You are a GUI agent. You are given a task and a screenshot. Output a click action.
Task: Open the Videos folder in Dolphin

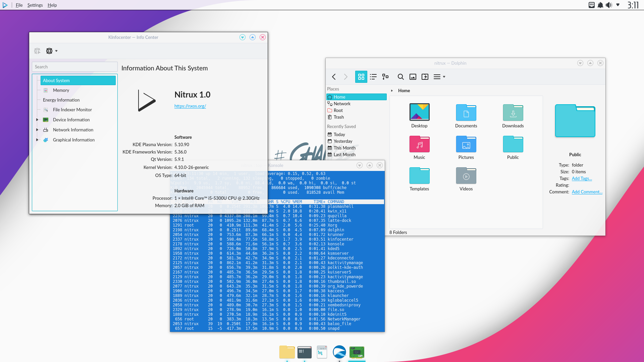(x=466, y=179)
